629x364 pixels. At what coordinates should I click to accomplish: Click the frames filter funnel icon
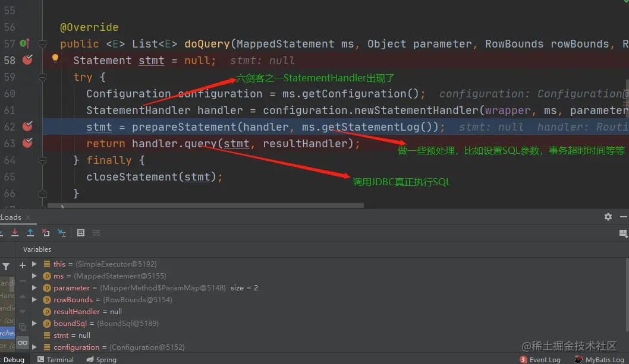[6, 266]
